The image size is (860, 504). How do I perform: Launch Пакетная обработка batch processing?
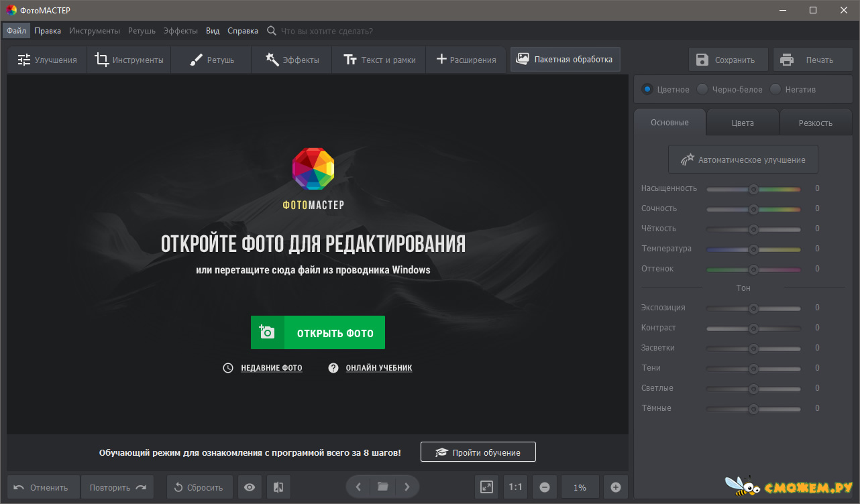(x=565, y=59)
